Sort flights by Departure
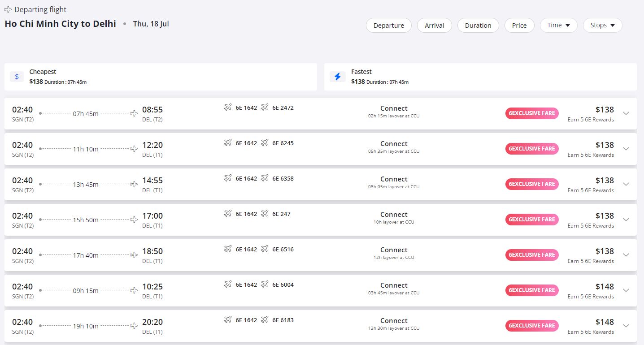Screen dimensions: 644x345 tap(389, 26)
